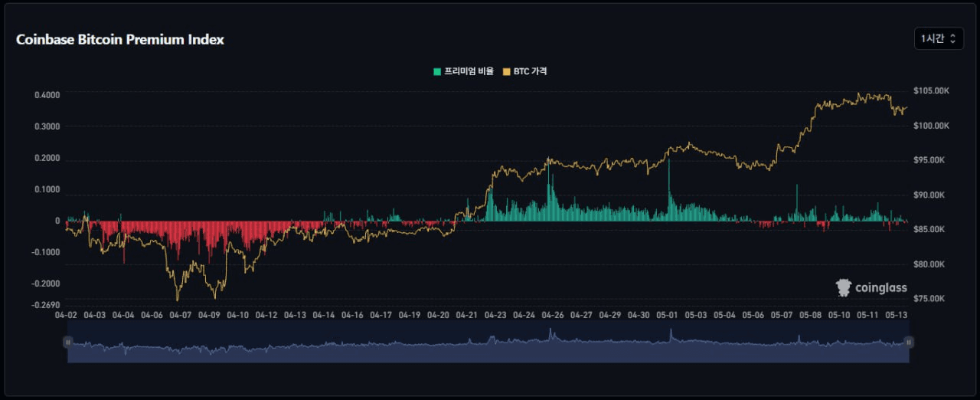This screenshot has height=400, width=980.
Task: Click the 04-21 date label
Action: (x=467, y=315)
